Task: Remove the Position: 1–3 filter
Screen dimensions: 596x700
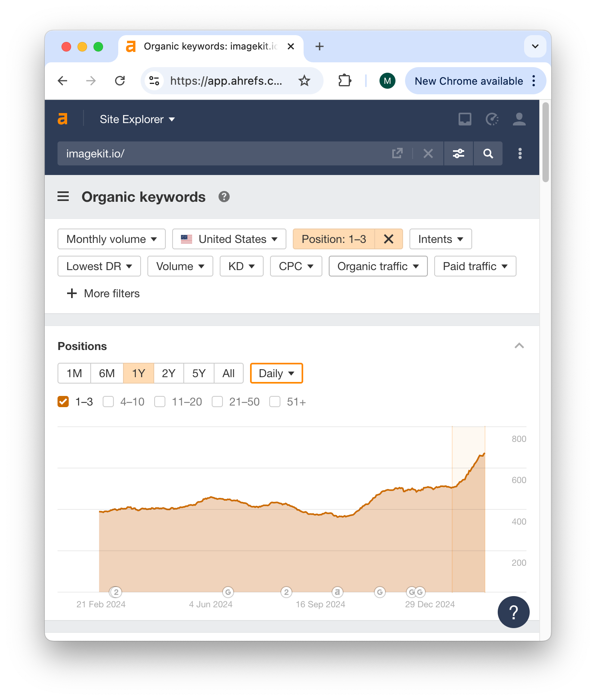Action: (x=389, y=239)
